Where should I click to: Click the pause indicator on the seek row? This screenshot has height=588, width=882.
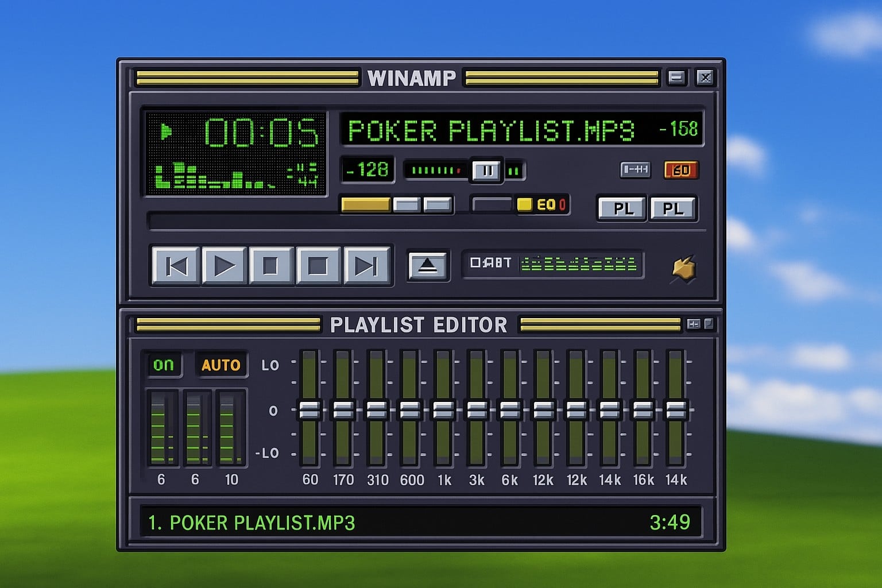click(x=485, y=170)
